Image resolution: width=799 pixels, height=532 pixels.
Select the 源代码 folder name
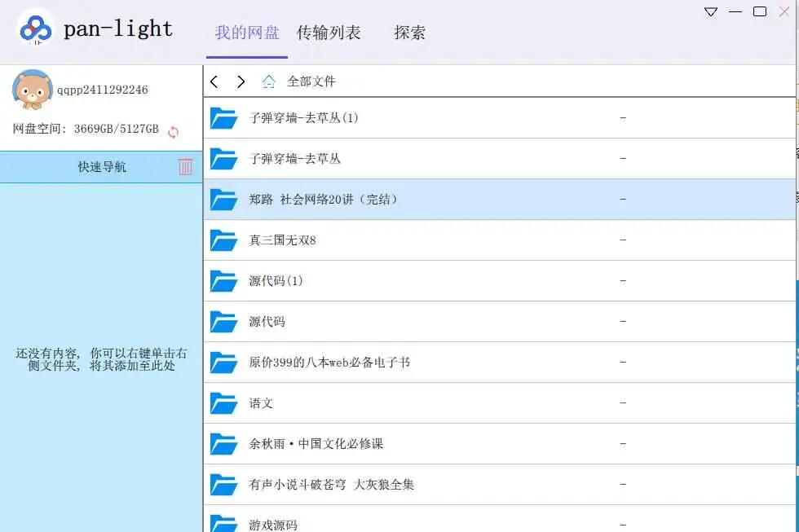click(267, 322)
